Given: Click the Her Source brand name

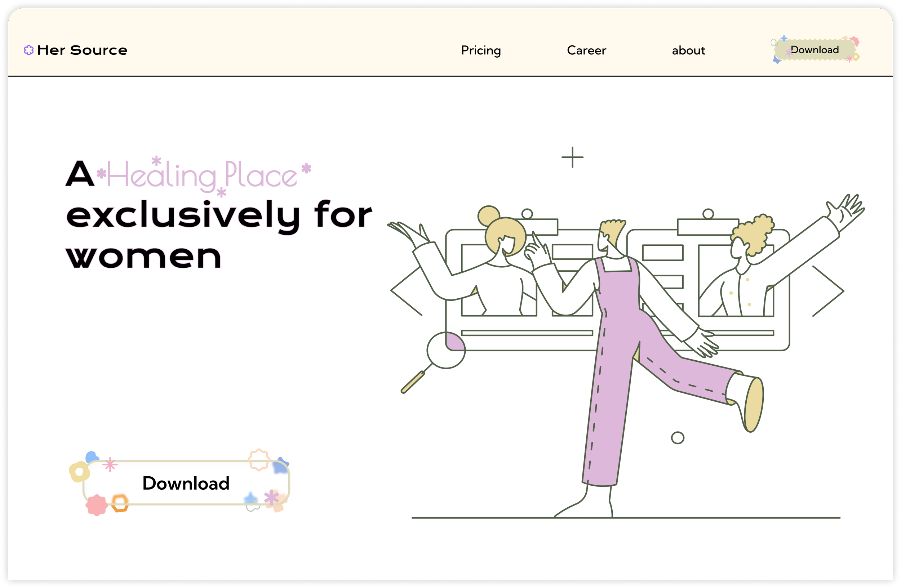Looking at the screenshot, I should pyautogui.click(x=82, y=50).
